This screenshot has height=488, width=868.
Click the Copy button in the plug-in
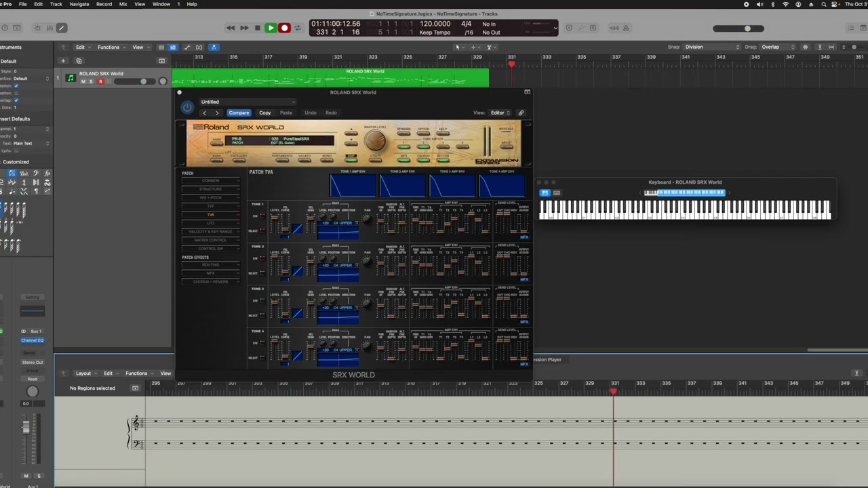click(265, 113)
